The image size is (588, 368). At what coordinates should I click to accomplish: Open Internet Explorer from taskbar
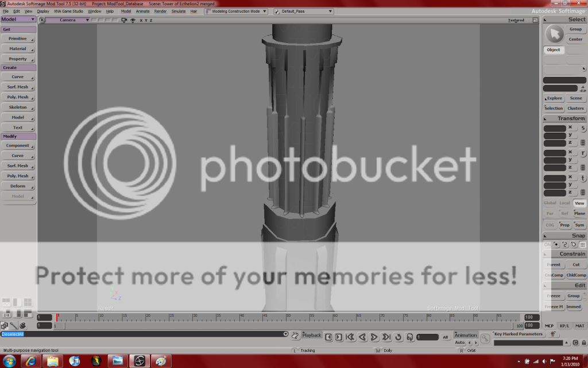31,361
